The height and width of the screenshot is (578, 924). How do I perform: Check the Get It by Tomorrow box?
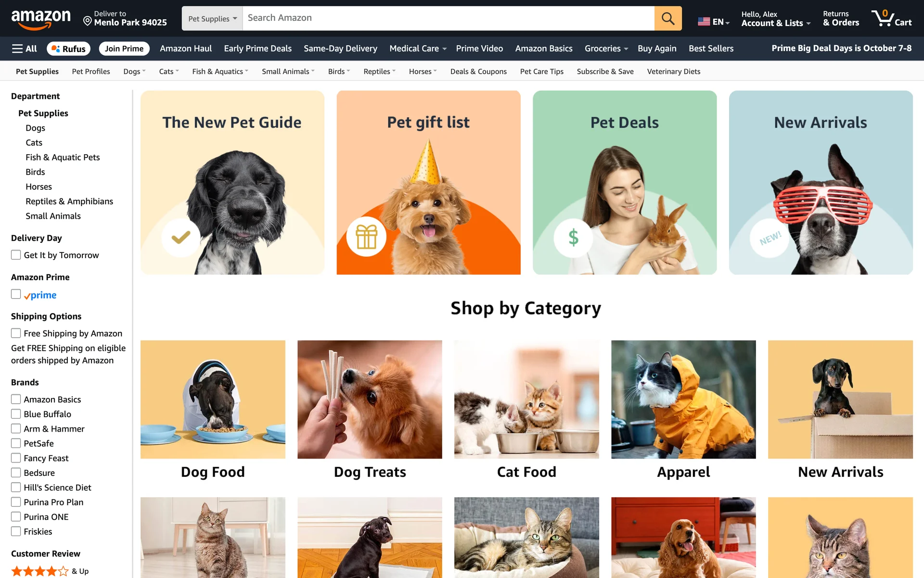(x=16, y=255)
